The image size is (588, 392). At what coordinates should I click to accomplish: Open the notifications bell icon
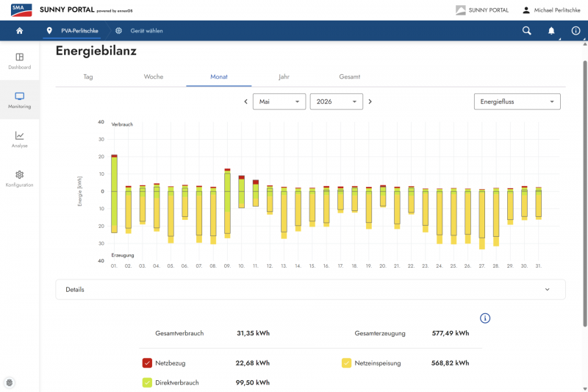551,31
